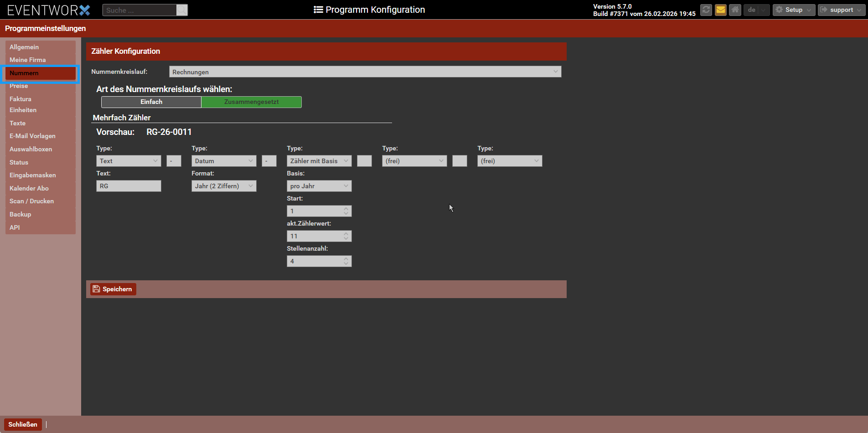
Task: Go to home via house icon
Action: (x=735, y=10)
